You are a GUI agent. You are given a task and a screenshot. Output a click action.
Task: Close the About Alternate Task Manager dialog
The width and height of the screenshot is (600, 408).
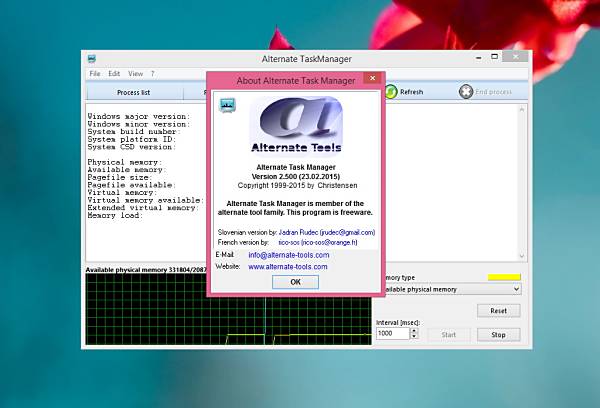(x=372, y=78)
